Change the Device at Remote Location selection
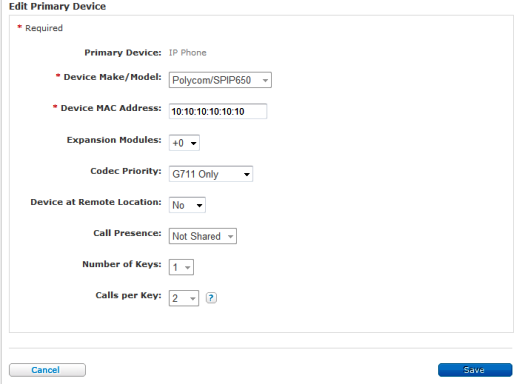 (187, 205)
